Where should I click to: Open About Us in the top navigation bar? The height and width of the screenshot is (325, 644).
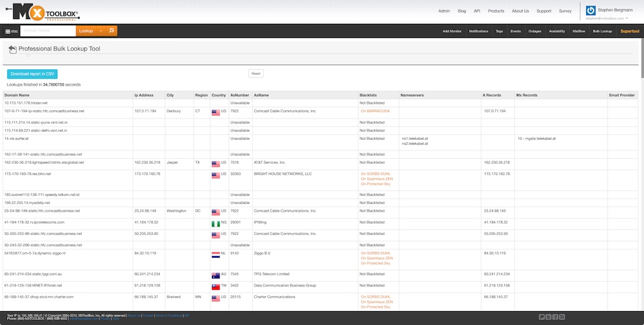point(520,11)
